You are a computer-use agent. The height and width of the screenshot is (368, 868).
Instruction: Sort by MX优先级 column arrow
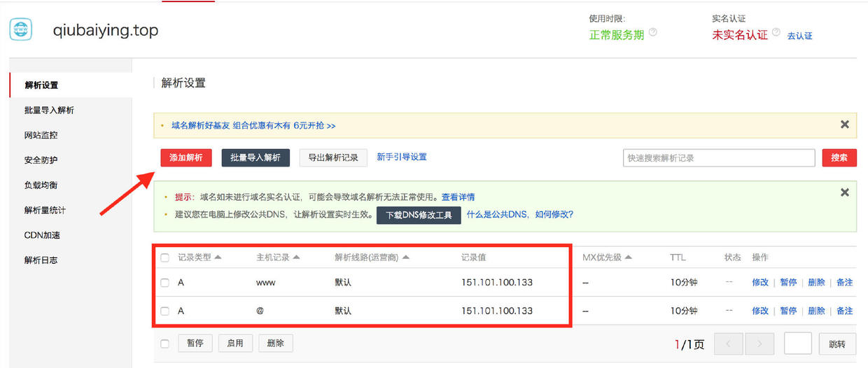(628, 257)
